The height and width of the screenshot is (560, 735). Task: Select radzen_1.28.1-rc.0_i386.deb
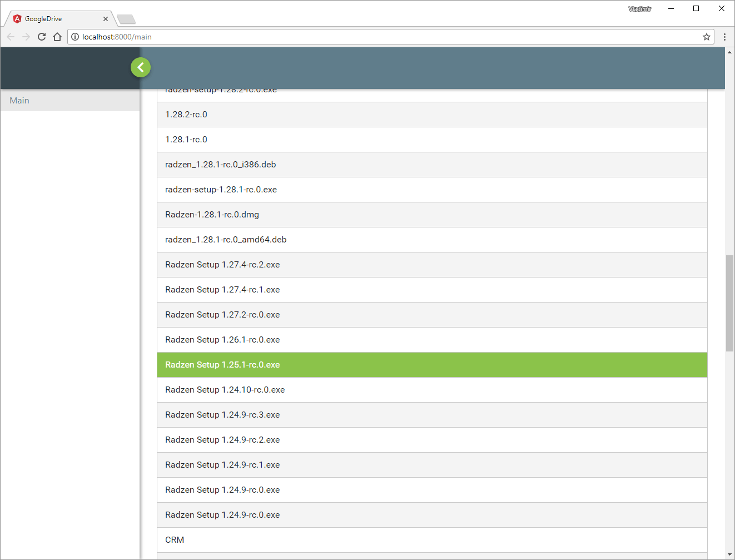(x=432, y=165)
